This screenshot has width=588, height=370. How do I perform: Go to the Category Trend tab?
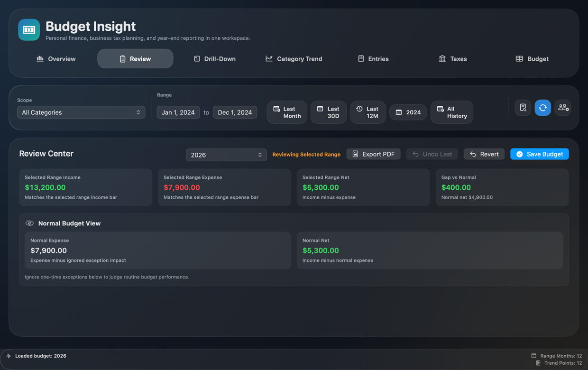point(294,59)
